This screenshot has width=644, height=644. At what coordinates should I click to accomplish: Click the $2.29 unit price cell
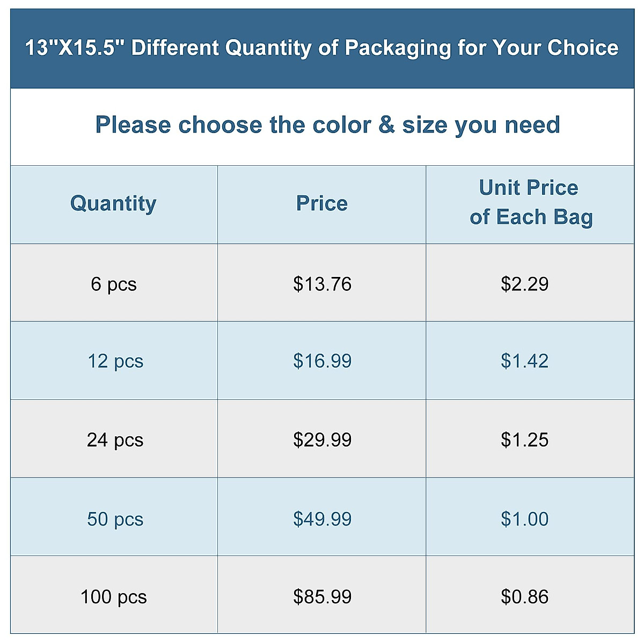[x=525, y=284]
